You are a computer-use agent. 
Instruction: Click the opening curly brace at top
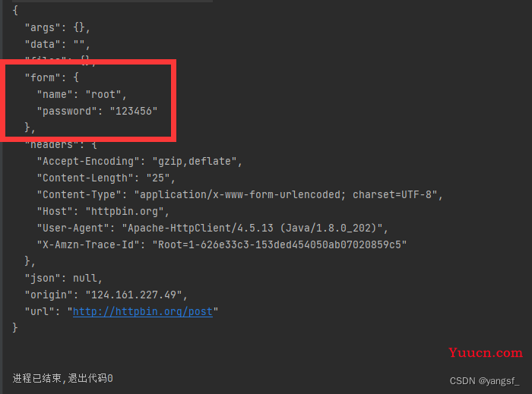(15, 10)
